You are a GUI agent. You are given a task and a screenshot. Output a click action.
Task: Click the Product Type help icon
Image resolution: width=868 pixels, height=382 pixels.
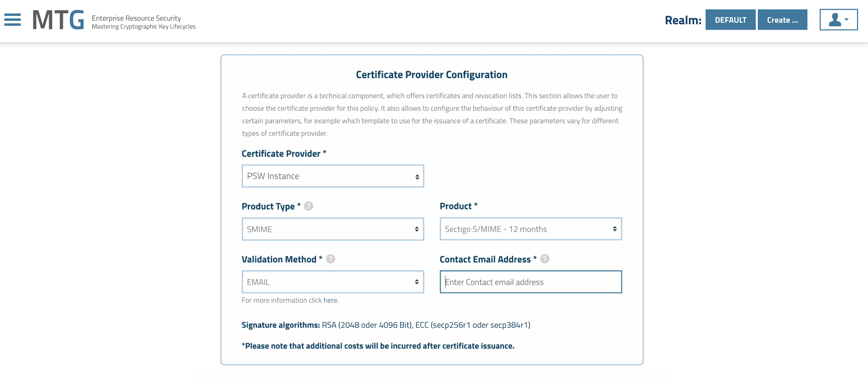[308, 206]
